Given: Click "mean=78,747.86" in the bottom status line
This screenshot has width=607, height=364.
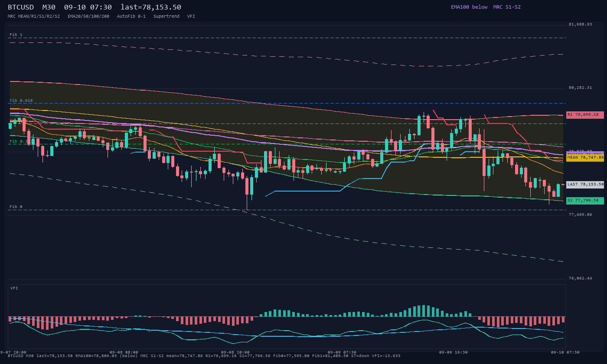Looking at the screenshot, I should (x=185, y=356).
